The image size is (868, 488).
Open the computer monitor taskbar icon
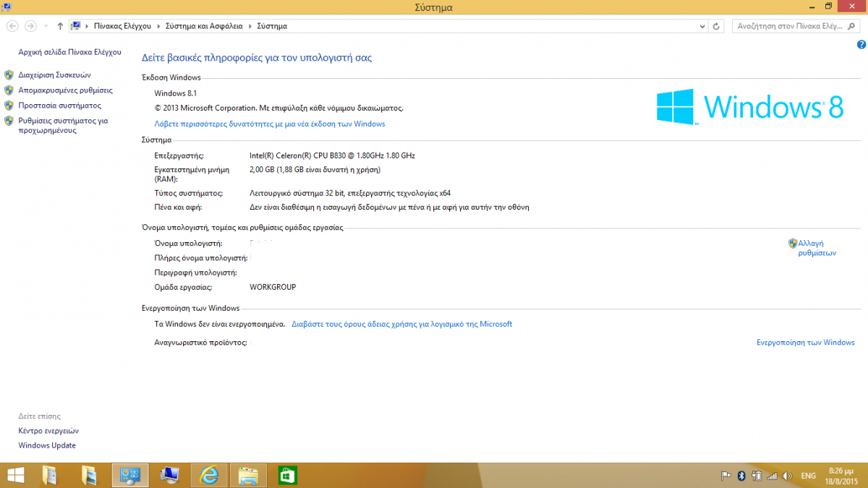pos(170,475)
